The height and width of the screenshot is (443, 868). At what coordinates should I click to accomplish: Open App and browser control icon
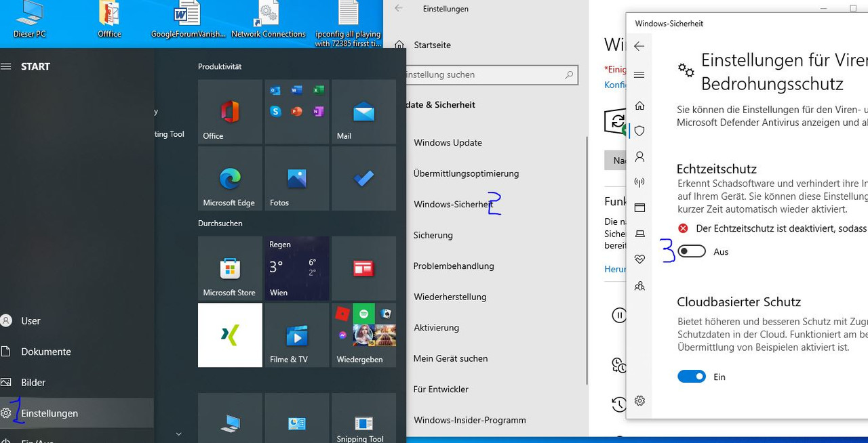click(x=639, y=207)
